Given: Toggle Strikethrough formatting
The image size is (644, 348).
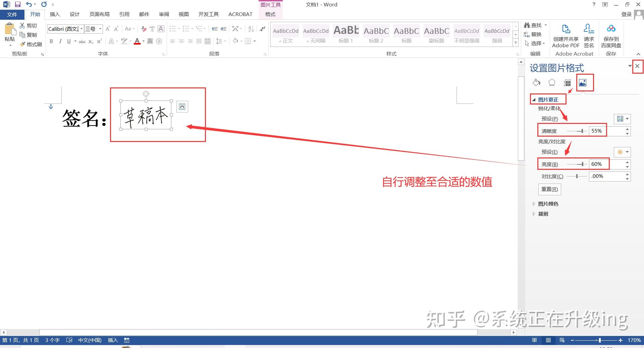Looking at the screenshot, I should [82, 41].
